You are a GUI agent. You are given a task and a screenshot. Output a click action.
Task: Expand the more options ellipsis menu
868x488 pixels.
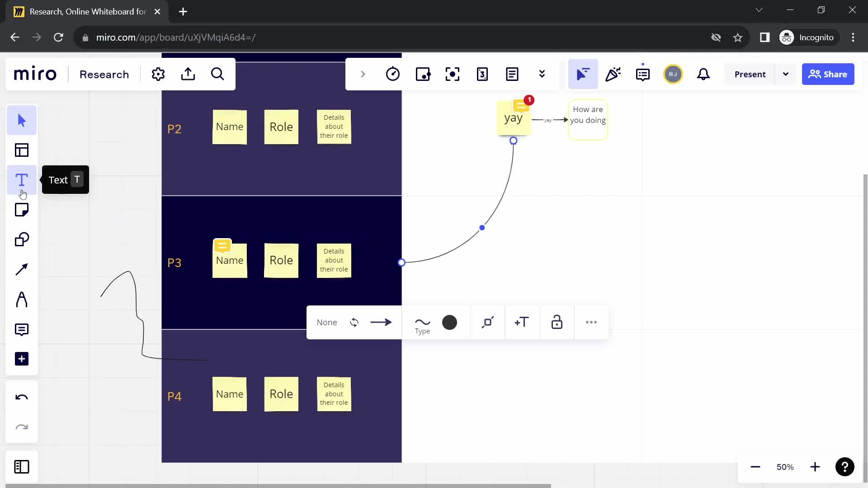click(591, 322)
